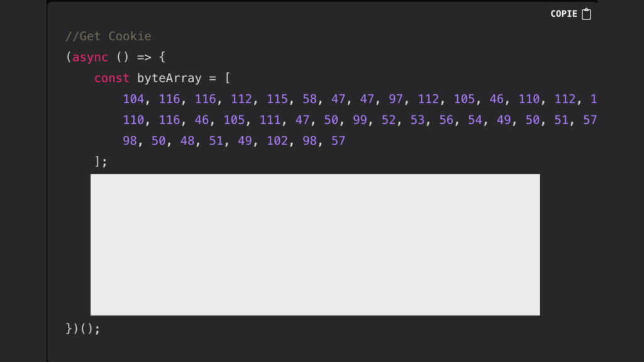The width and height of the screenshot is (644, 362).
Task: Click the arrow function => symbol
Action: coord(144,57)
